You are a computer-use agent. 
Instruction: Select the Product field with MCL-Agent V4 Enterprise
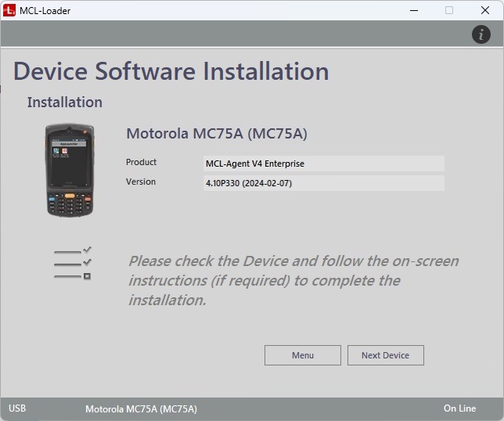(x=324, y=164)
